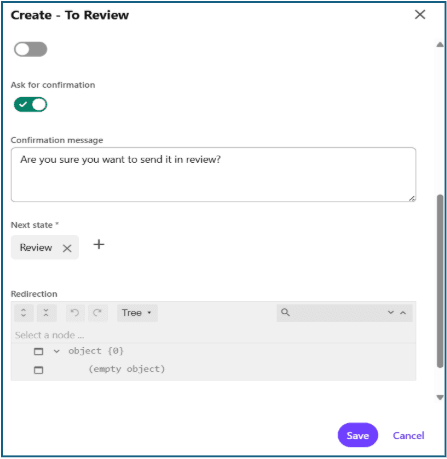The height and width of the screenshot is (459, 447).
Task: Collapse the object {0} tree node
Action: click(57, 351)
